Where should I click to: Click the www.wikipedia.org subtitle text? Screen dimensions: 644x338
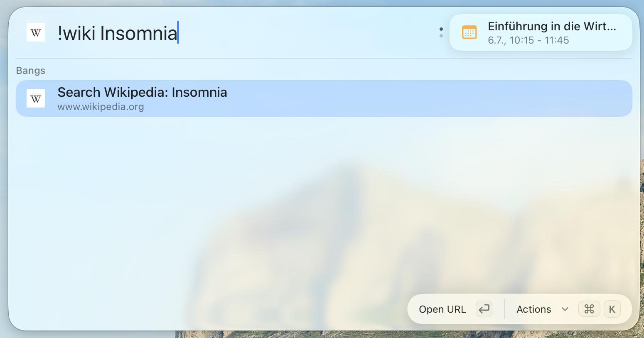(101, 107)
